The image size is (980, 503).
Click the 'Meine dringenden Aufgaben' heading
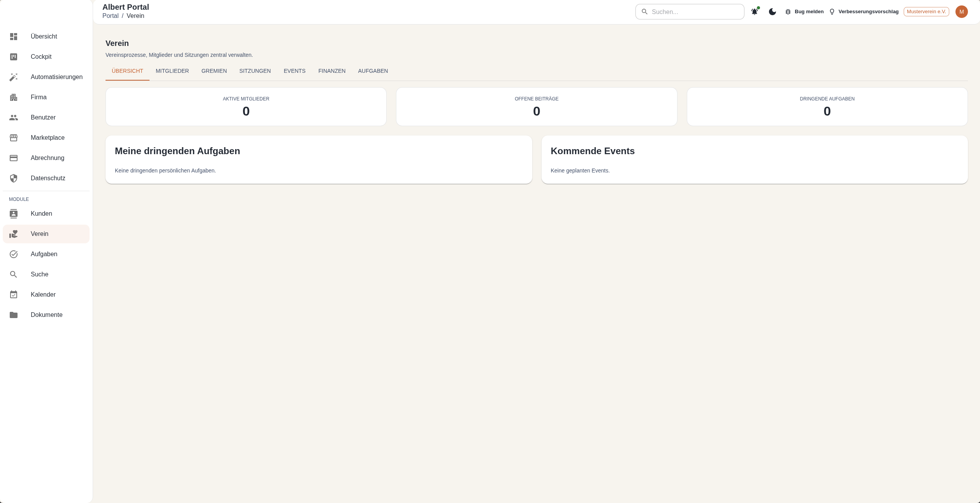178,151
